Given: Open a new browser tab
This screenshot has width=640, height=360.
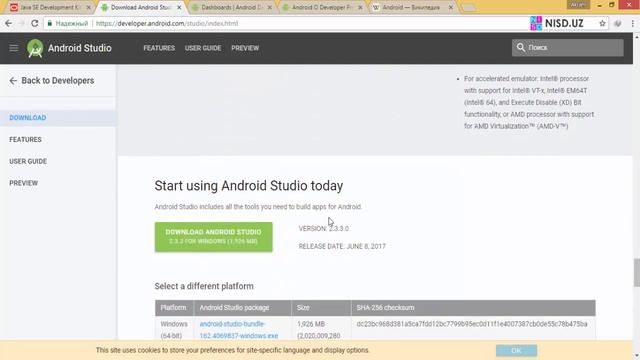Looking at the screenshot, I should pos(469,8).
